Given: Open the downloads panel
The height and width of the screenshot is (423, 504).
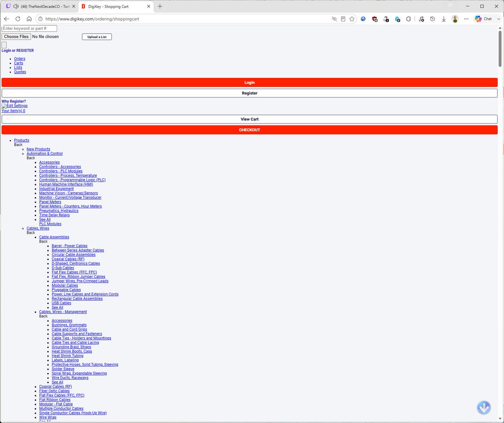Looking at the screenshot, I should click(x=444, y=19).
